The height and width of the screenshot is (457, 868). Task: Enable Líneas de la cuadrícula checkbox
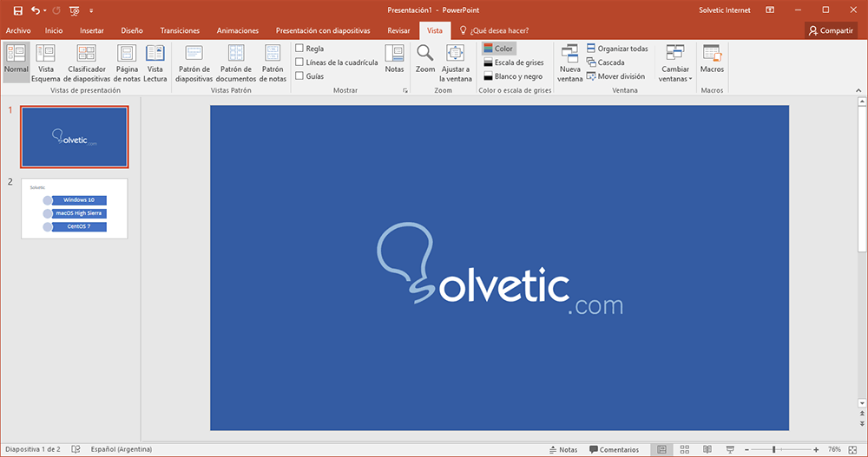click(x=299, y=62)
